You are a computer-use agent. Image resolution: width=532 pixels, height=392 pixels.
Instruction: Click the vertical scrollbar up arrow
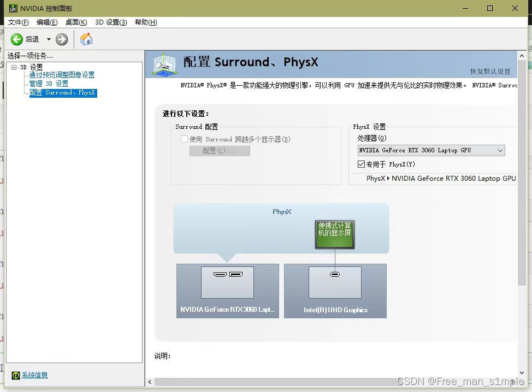click(x=522, y=56)
